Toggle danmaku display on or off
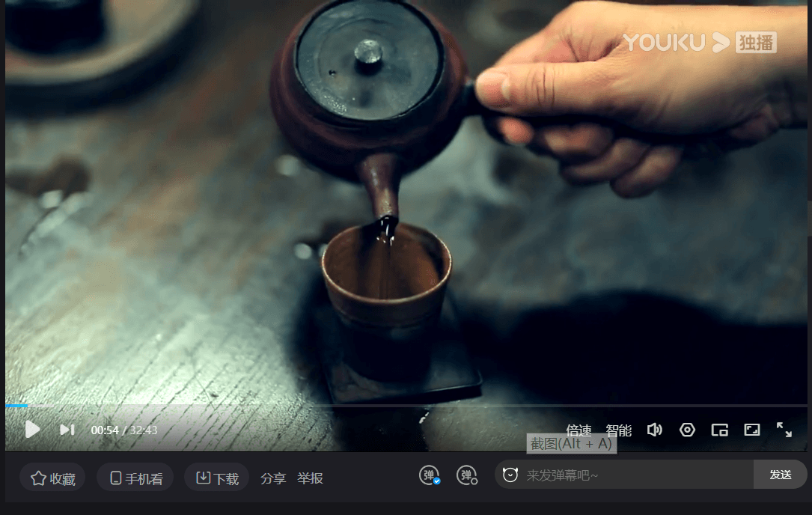 click(430, 475)
